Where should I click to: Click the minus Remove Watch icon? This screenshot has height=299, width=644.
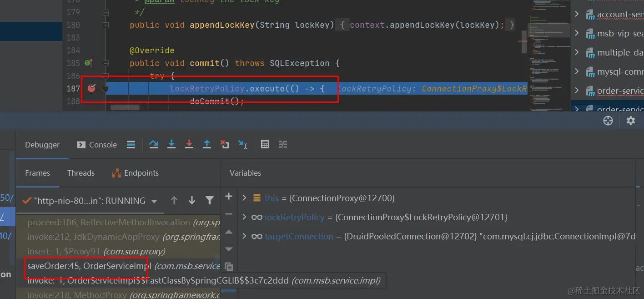[229, 214]
